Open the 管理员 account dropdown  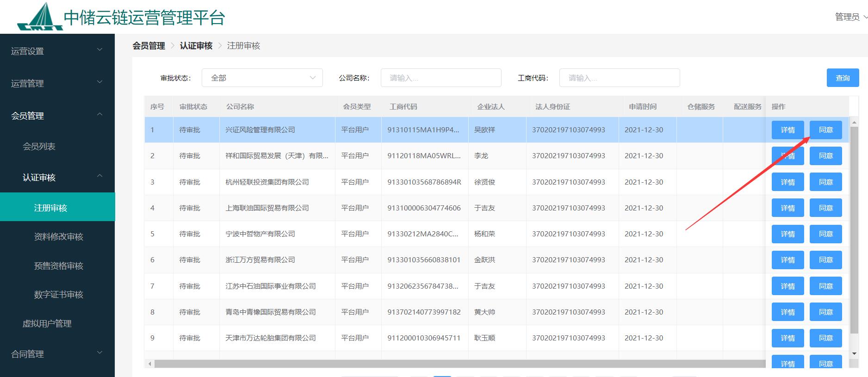(850, 17)
